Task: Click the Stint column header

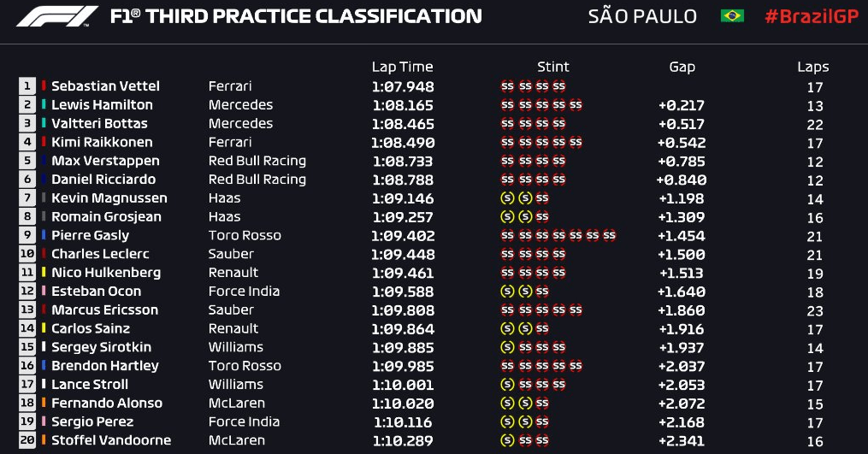Action: coord(553,67)
